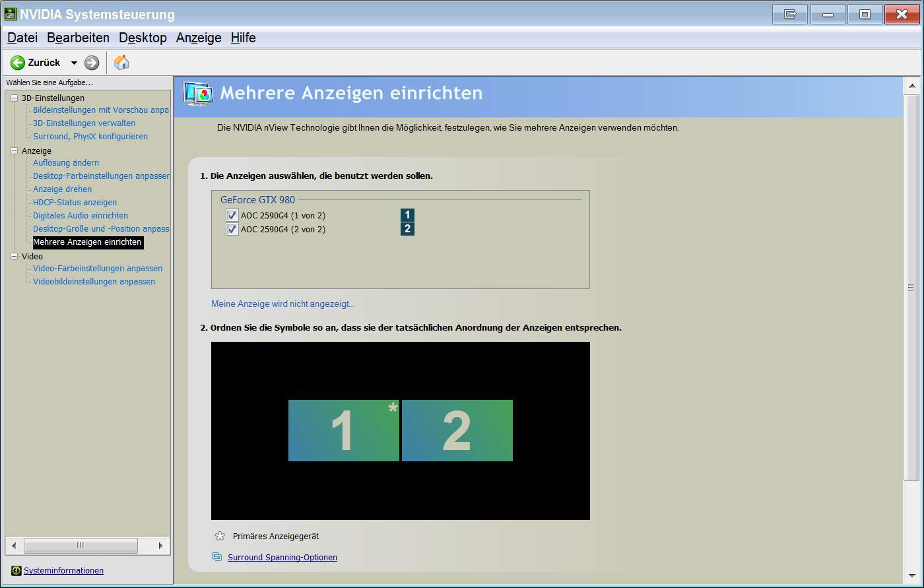Viewport: 924px width, 588px height.
Task: Open the Systeminformationen link
Action: click(64, 571)
